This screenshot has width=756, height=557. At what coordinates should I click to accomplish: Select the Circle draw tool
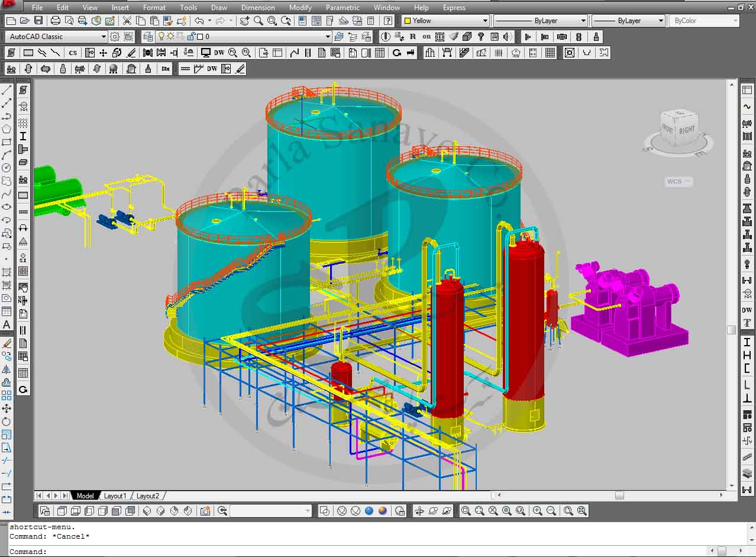pos(7,168)
